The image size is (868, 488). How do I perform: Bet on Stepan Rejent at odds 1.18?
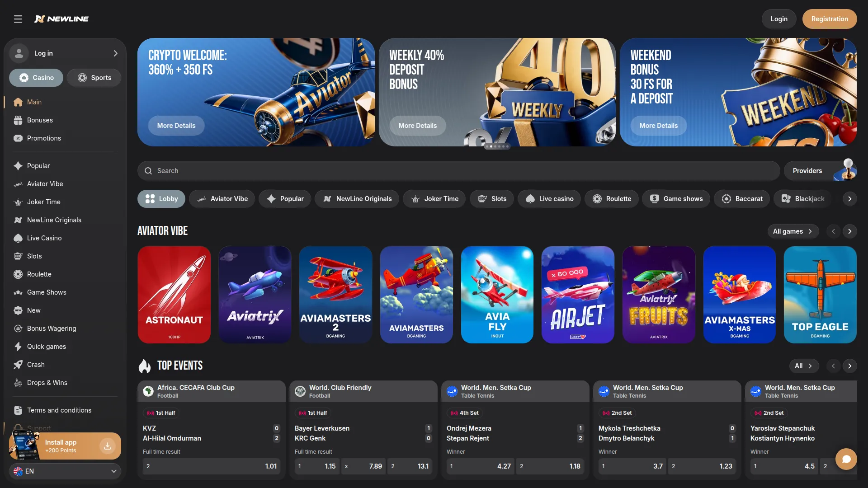[550, 466]
